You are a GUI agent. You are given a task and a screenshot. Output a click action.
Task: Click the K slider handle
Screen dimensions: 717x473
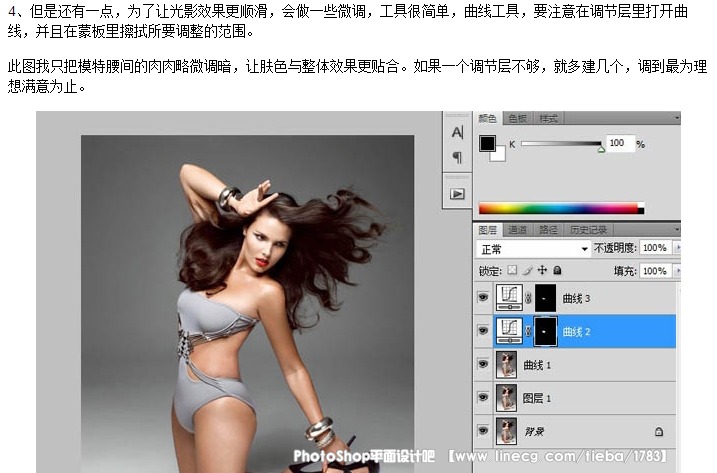(x=601, y=150)
